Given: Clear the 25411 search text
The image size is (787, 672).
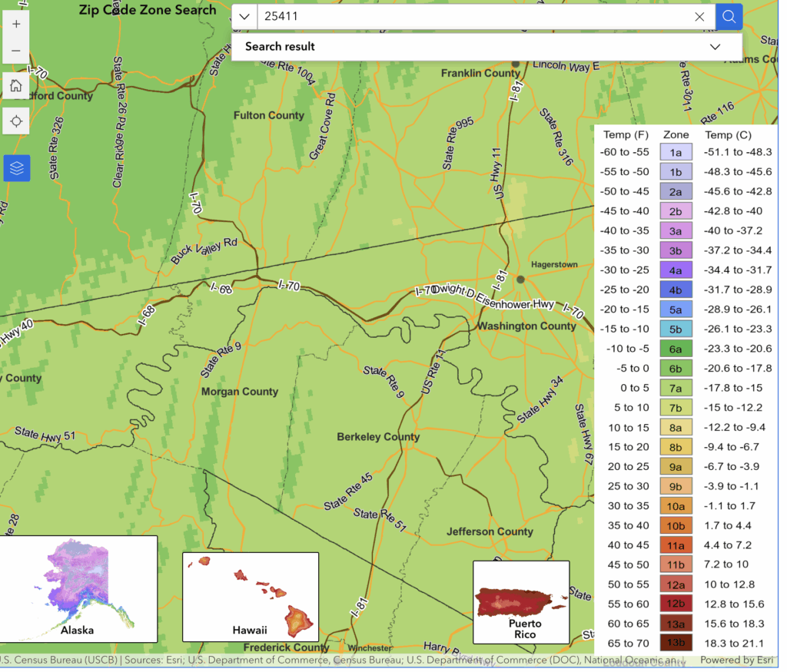Looking at the screenshot, I should [699, 16].
